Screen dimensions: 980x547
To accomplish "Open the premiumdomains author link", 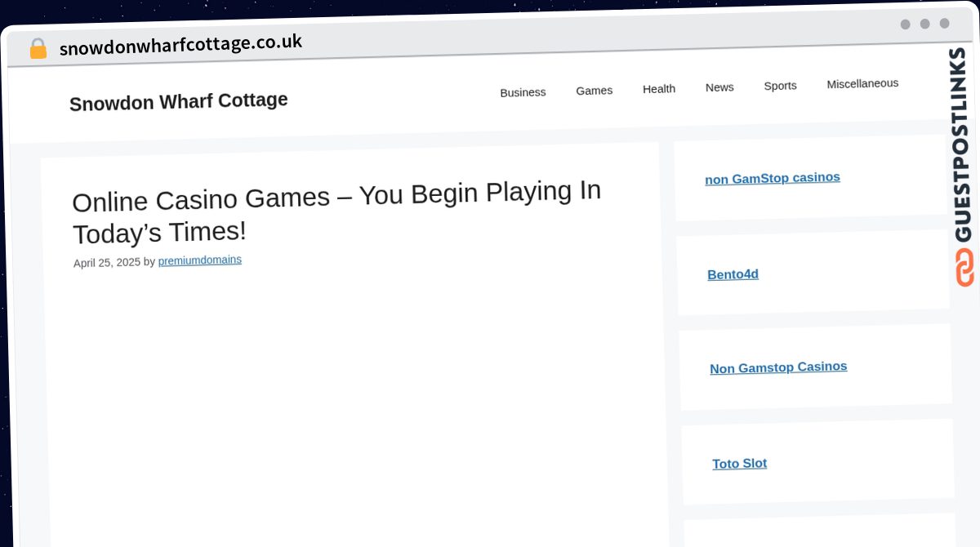I will (199, 260).
